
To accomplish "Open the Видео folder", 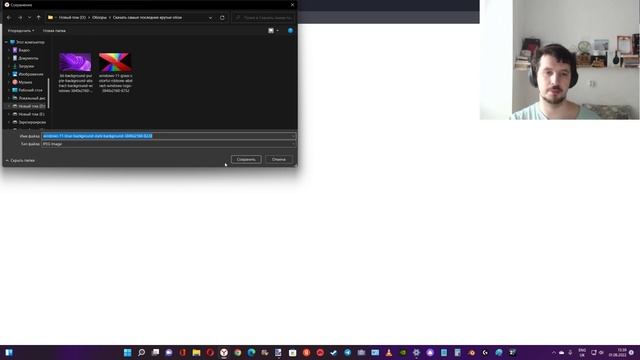I will point(24,50).
